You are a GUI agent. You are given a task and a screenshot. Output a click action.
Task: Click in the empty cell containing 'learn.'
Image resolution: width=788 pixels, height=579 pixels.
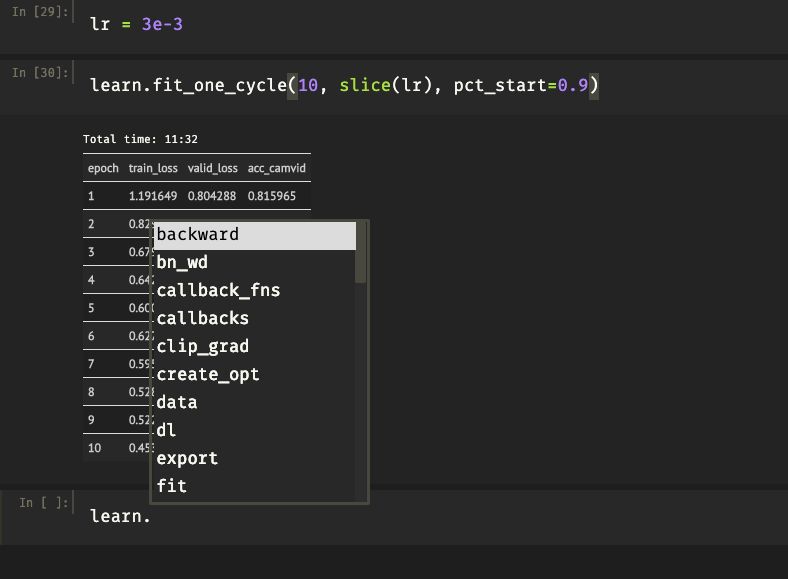[x=430, y=517]
